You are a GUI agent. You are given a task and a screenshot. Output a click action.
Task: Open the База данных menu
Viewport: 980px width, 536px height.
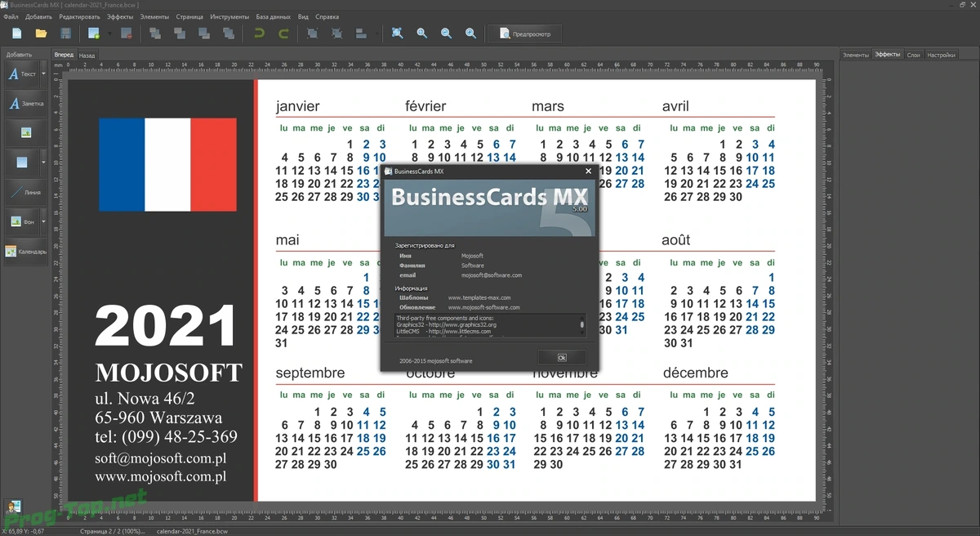[x=273, y=16]
